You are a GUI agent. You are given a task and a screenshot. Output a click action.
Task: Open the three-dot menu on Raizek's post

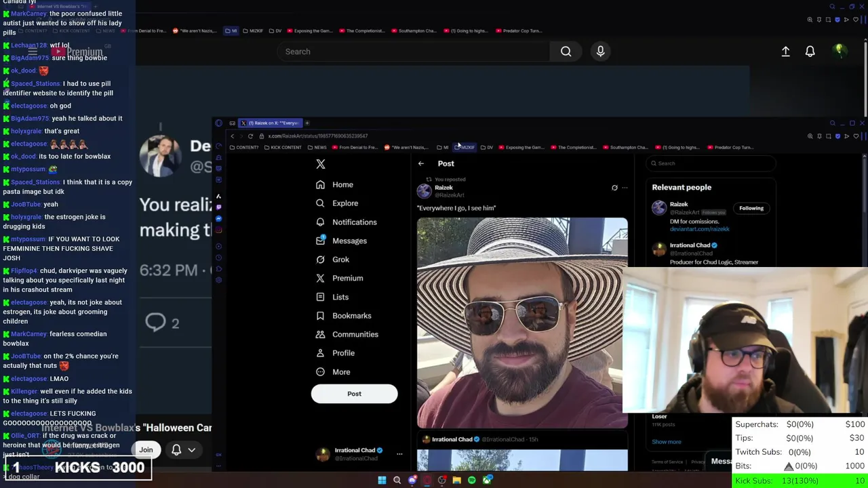(x=625, y=188)
